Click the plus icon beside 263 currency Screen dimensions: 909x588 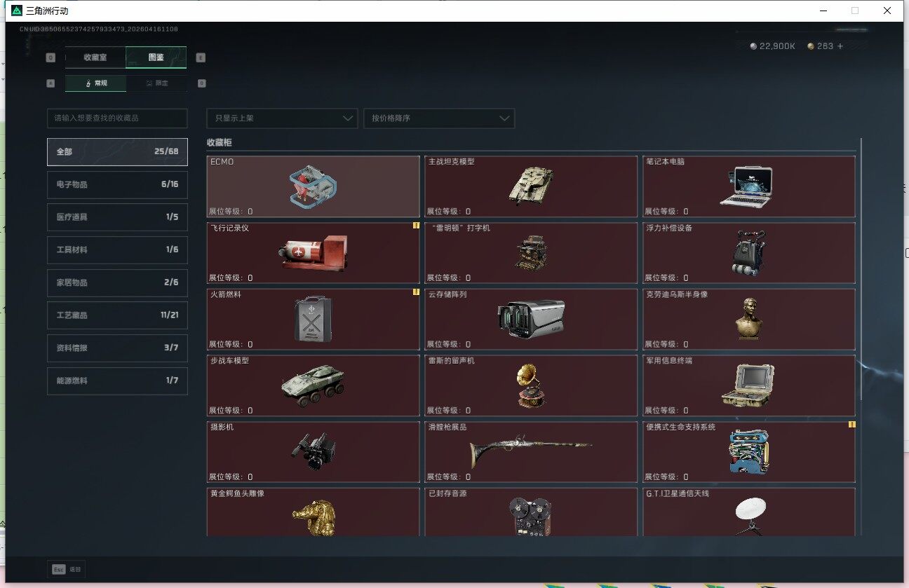click(x=840, y=46)
